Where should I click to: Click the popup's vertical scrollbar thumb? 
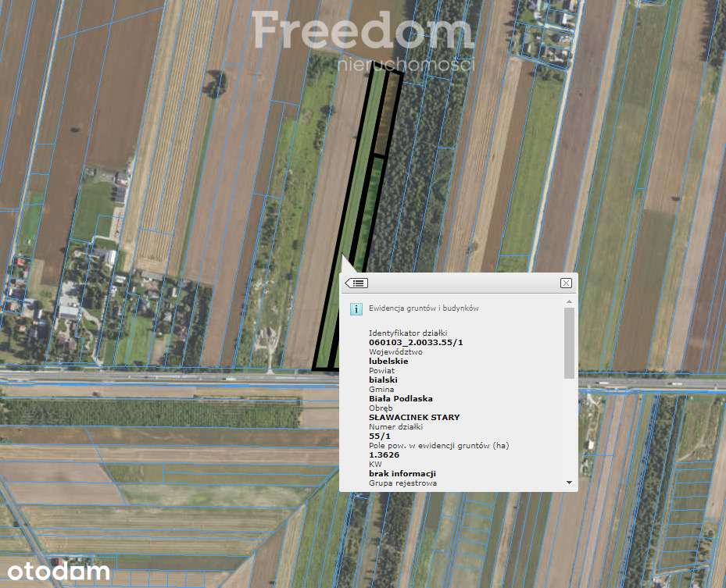(569, 343)
